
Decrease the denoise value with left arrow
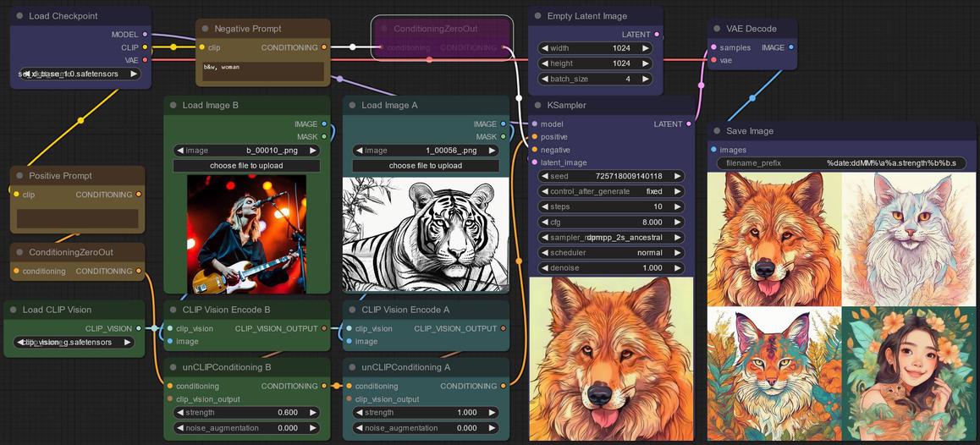coord(545,267)
